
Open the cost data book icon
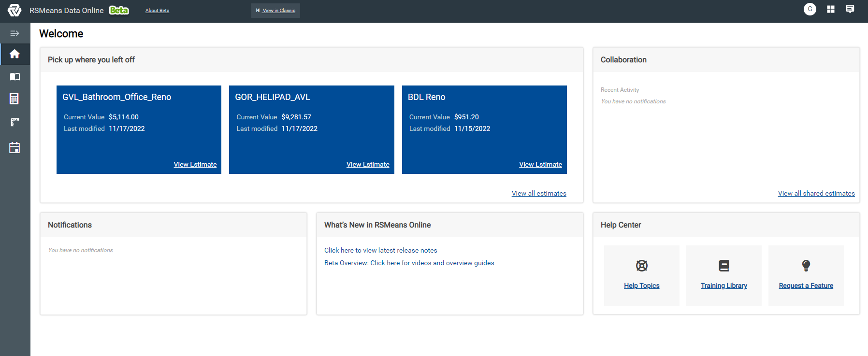click(x=14, y=77)
